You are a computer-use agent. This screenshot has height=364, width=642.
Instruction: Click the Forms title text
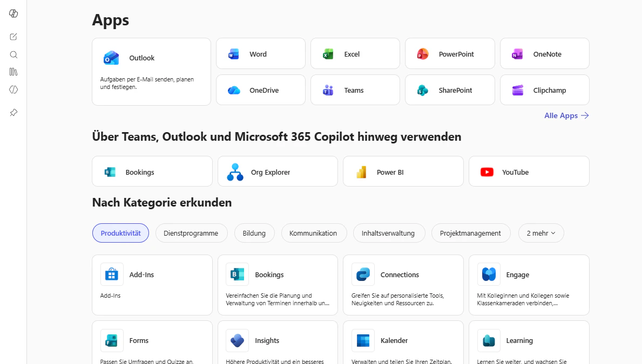[x=139, y=341]
